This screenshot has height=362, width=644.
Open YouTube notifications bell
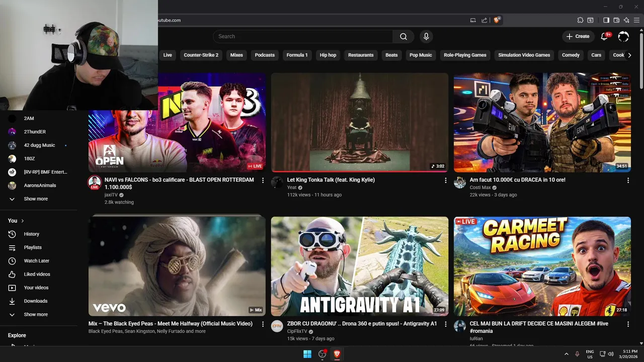coord(605,36)
